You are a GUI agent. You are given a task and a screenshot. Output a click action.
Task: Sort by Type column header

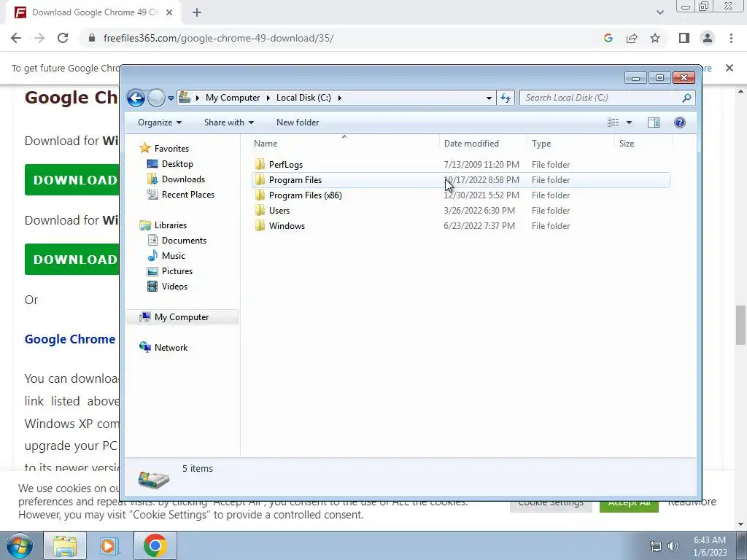570,144
